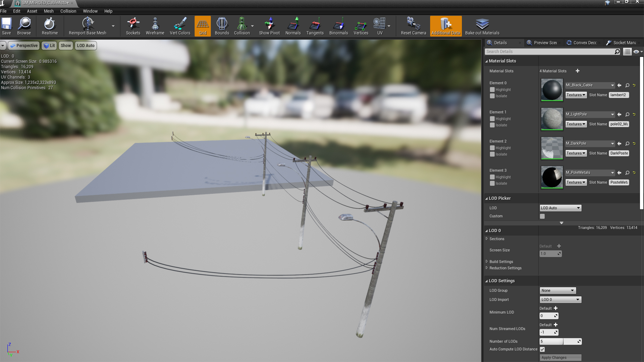The image size is (644, 362).
Task: Toggle Highlight checkbox for Element 0
Action: 492,89
